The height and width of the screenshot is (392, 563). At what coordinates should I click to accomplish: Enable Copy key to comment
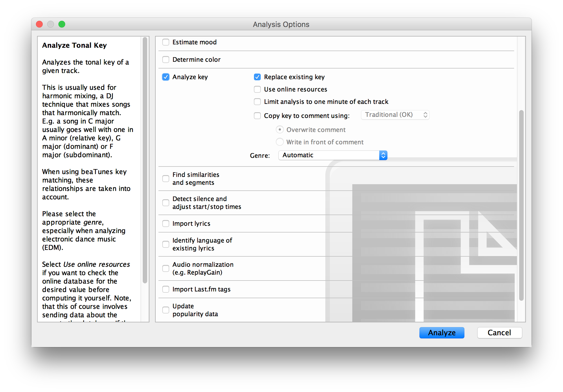tap(257, 115)
